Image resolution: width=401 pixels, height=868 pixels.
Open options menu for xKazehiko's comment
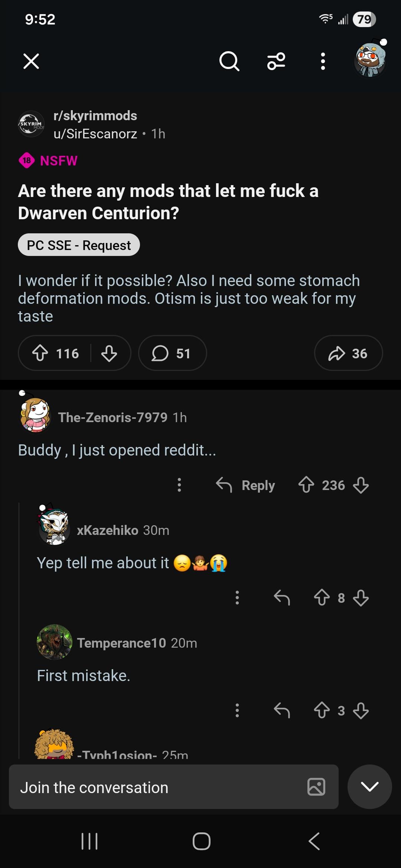(237, 598)
